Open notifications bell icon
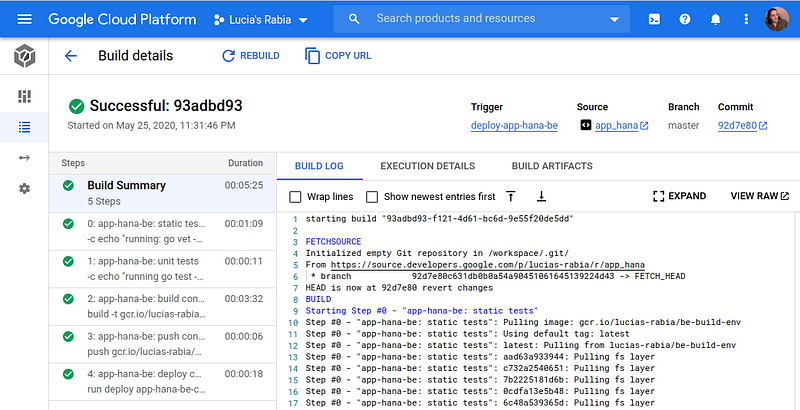The width and height of the screenshot is (800, 410). coord(716,19)
